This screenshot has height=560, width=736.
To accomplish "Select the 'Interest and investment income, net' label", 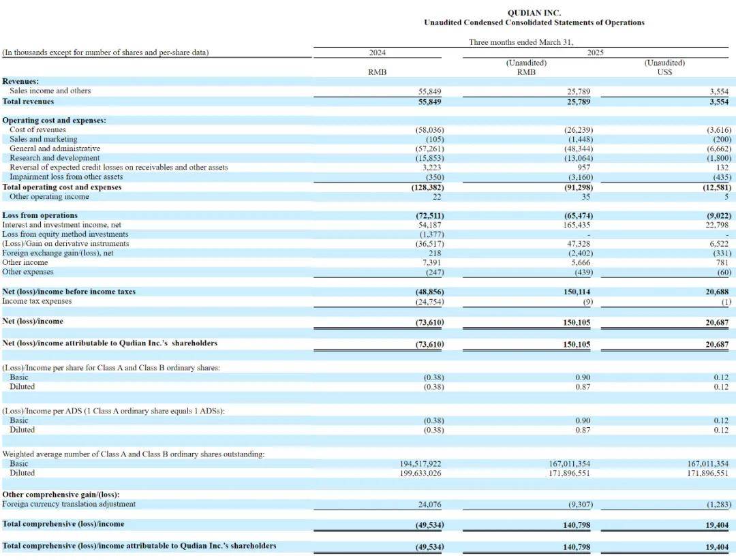I will tap(61, 225).
